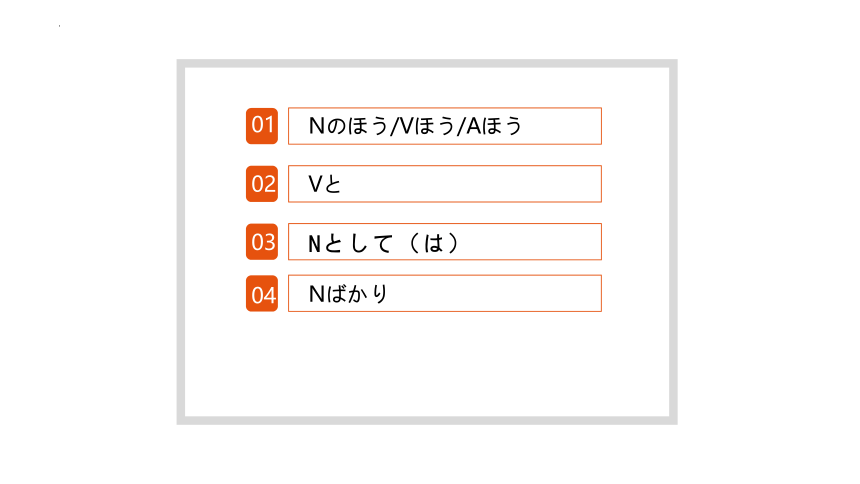Click empty space in the Vと box
The height and width of the screenshot is (484, 860).
[472, 184]
